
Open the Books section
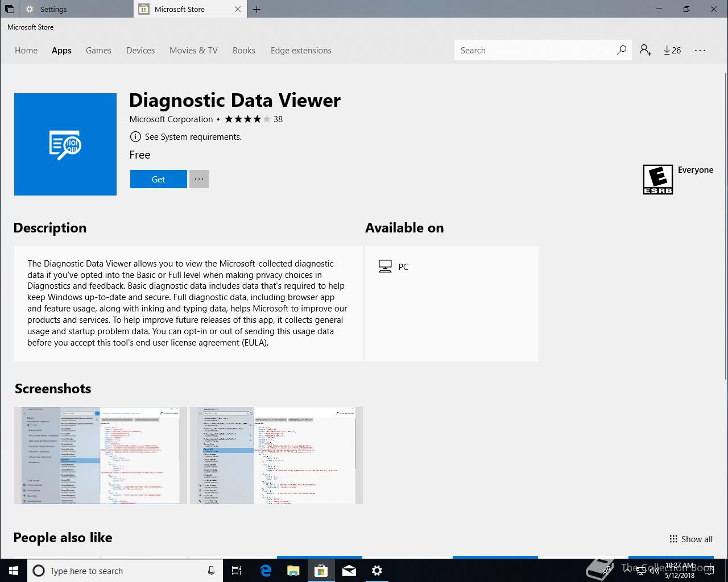click(244, 51)
